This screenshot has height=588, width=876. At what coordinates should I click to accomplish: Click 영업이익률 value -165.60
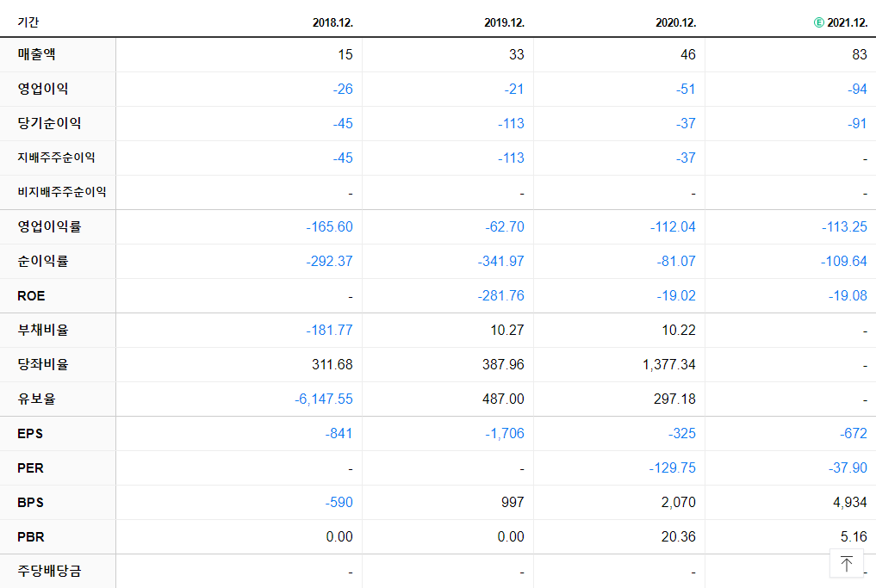pos(330,226)
